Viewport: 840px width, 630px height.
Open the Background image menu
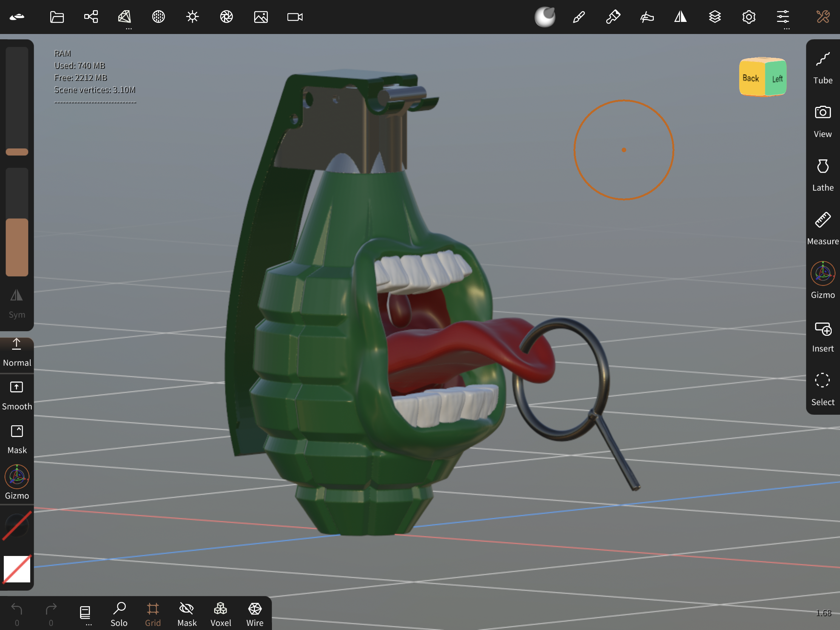pos(261,17)
